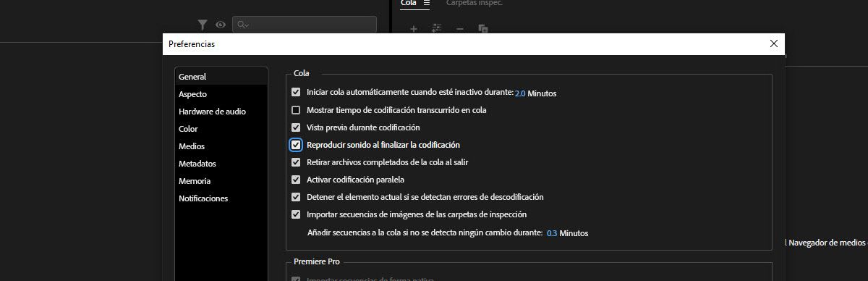Open the Cola panel menu icon
The width and height of the screenshot is (868, 281).
[x=427, y=3]
